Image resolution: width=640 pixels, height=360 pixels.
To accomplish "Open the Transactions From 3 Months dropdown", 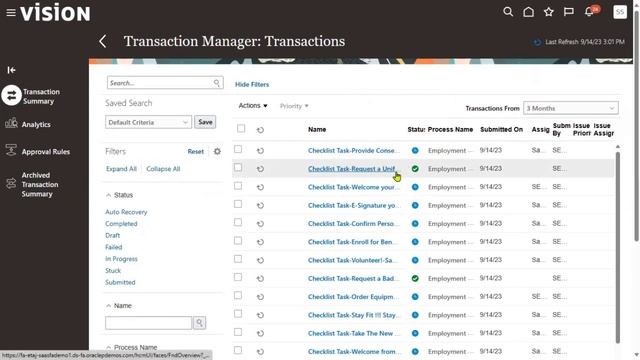I will (x=571, y=108).
